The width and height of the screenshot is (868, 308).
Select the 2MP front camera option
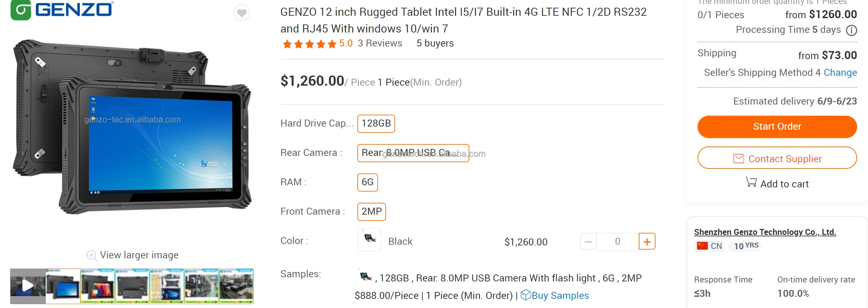pos(371,212)
